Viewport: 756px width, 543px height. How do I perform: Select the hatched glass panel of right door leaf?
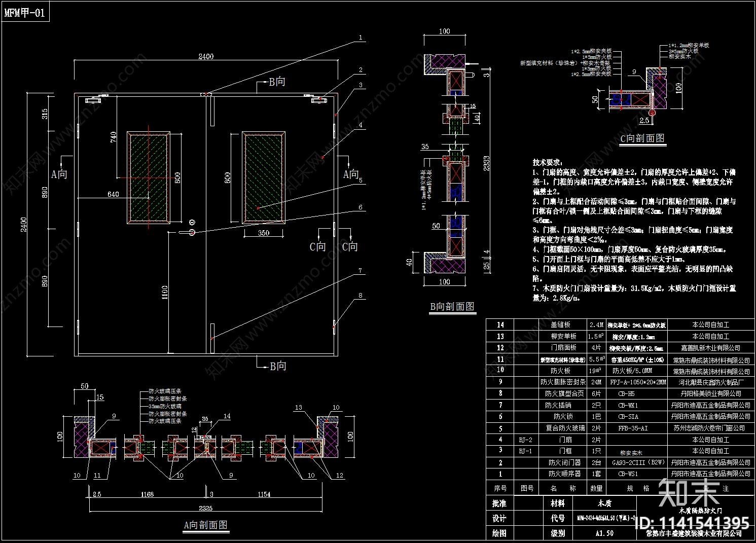click(263, 177)
